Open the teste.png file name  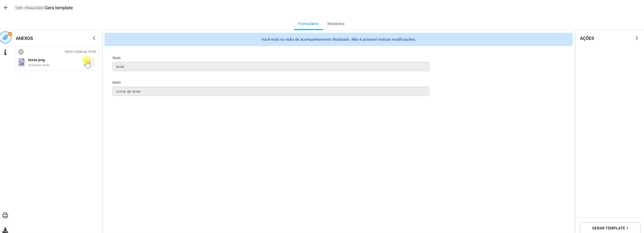(x=36, y=60)
